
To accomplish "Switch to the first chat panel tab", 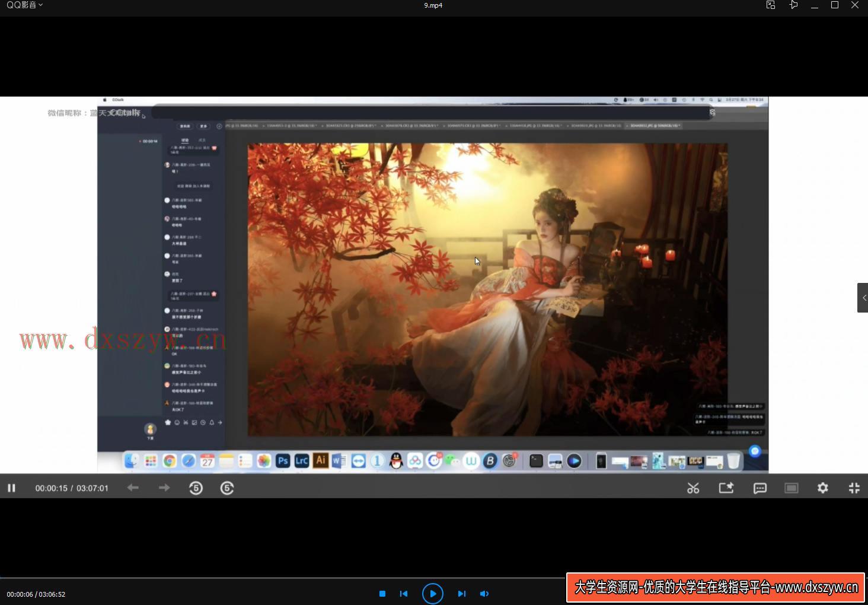I will [185, 141].
